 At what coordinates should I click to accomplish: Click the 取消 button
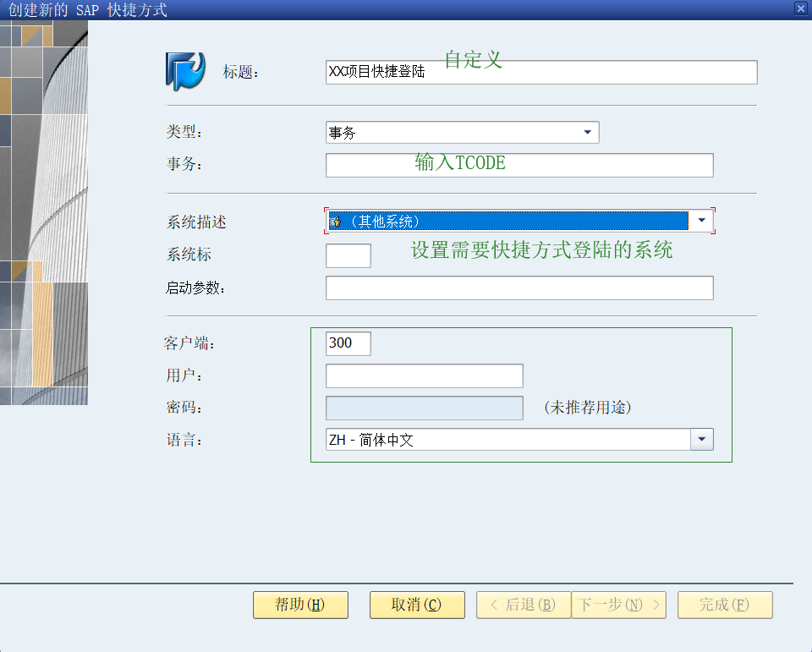[417, 605]
